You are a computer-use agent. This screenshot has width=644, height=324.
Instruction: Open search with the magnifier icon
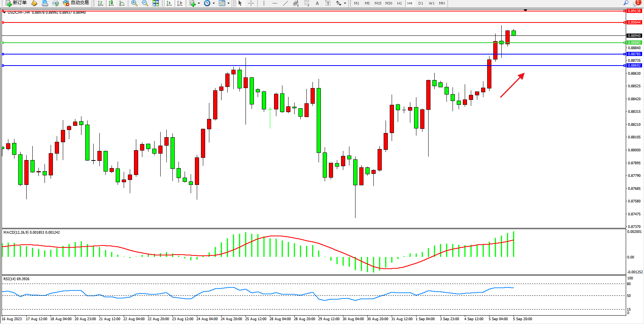point(626,3)
